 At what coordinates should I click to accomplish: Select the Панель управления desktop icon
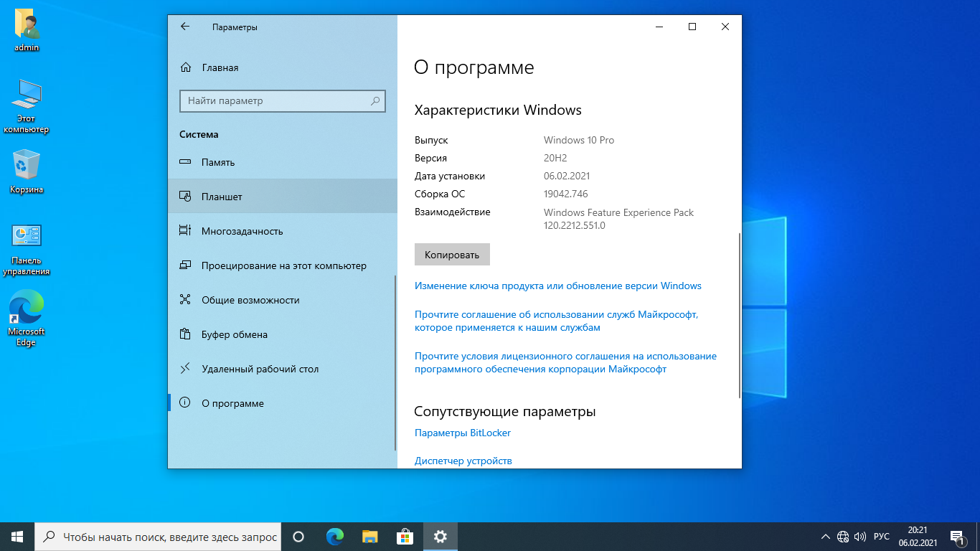pos(27,249)
